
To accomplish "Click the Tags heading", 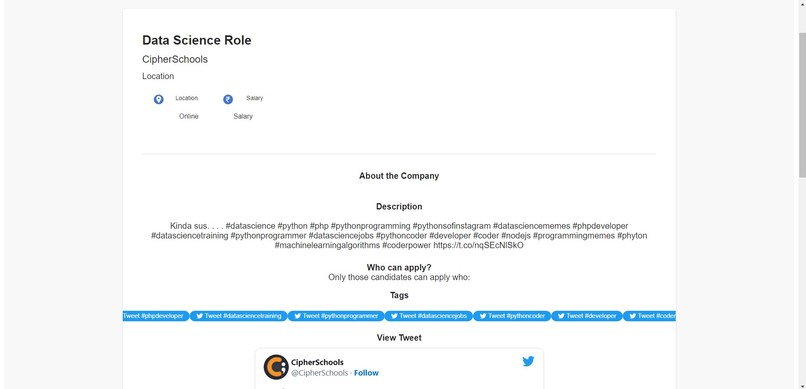I will 399,295.
